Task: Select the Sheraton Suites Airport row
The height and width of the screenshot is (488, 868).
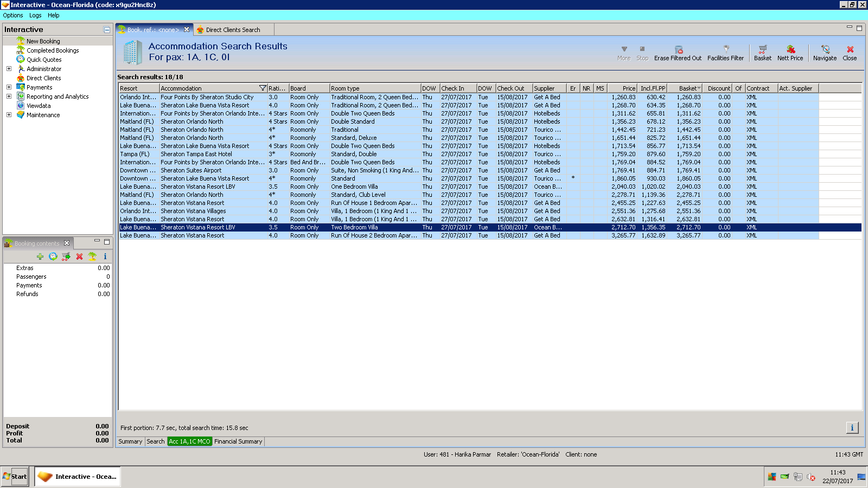Action: tap(490, 170)
